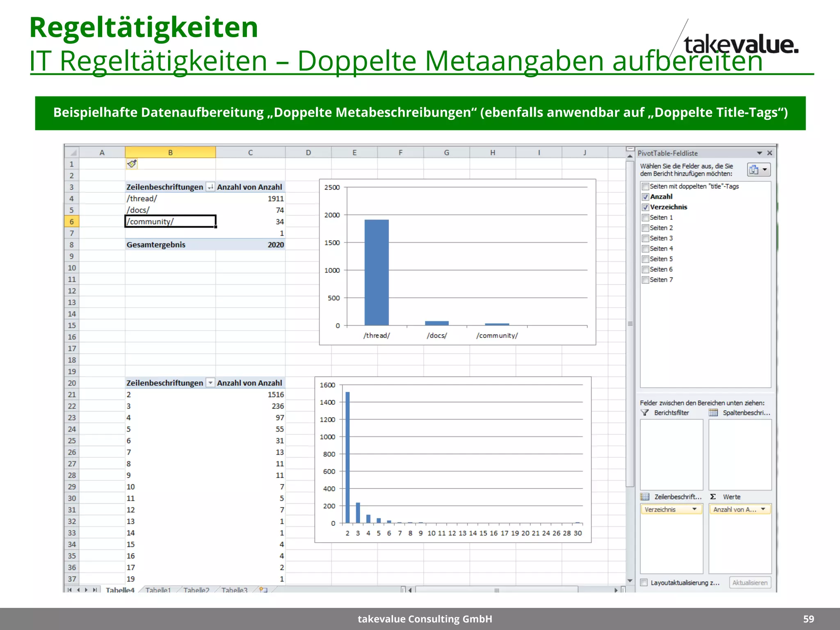
Task: Enable Layoutaktualisierung zurückstellen checkbox
Action: tap(644, 582)
